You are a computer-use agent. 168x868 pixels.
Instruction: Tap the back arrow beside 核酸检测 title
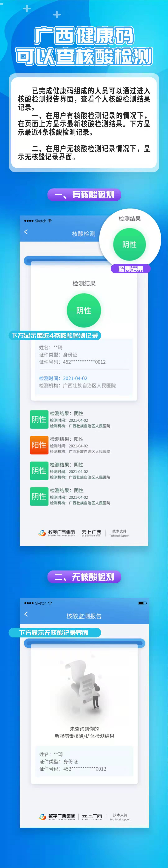click(x=26, y=232)
